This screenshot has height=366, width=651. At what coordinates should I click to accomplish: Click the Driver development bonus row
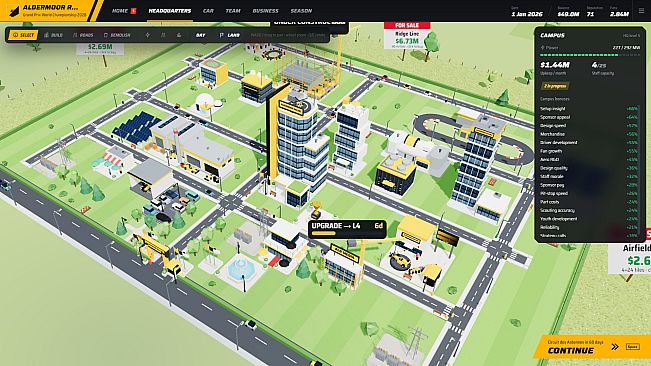pos(589,142)
